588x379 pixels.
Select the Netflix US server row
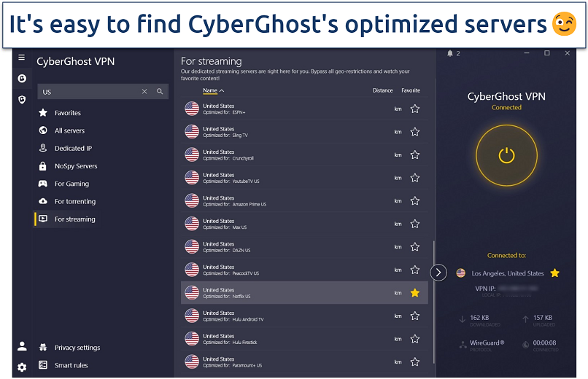[x=304, y=293]
